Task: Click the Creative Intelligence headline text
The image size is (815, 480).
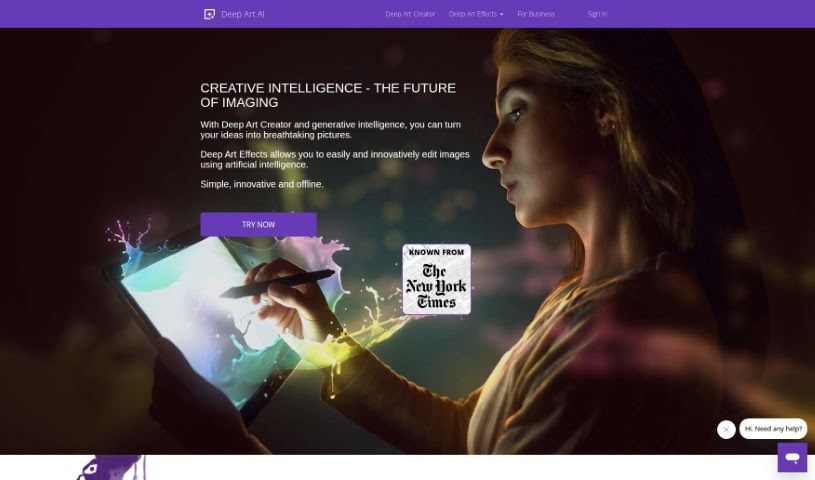Action: coord(328,95)
